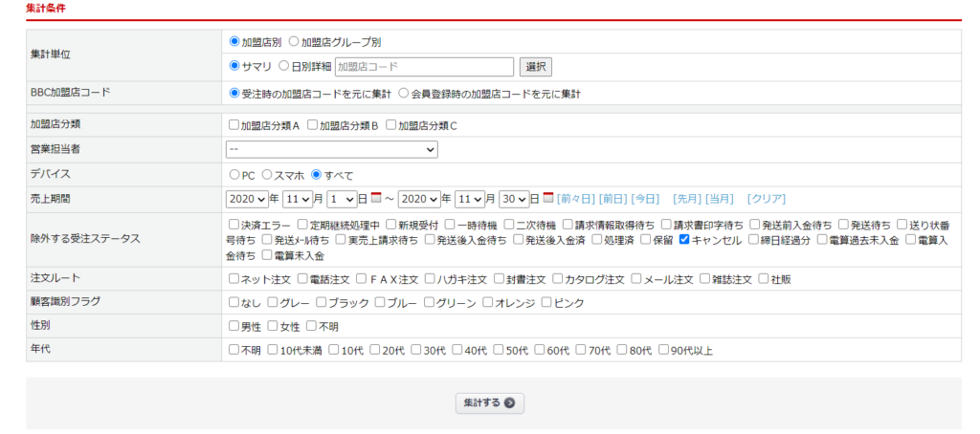Check ピンク customer flag checkbox
The height and width of the screenshot is (434, 980).
[546, 302]
